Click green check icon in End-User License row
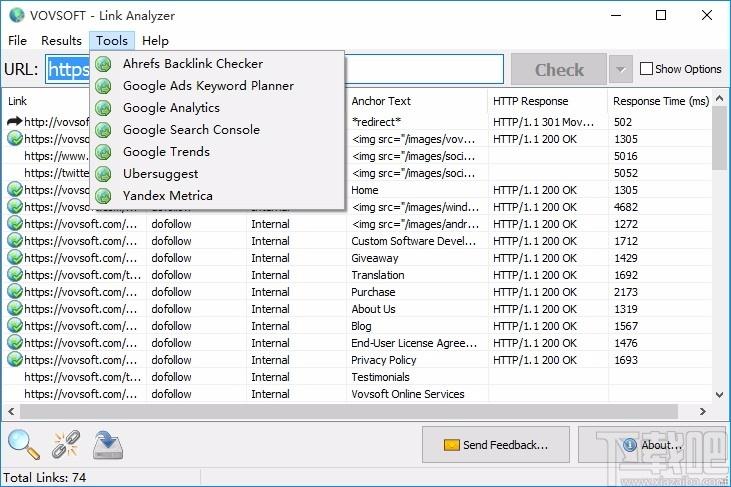The height and width of the screenshot is (487, 731). point(15,343)
